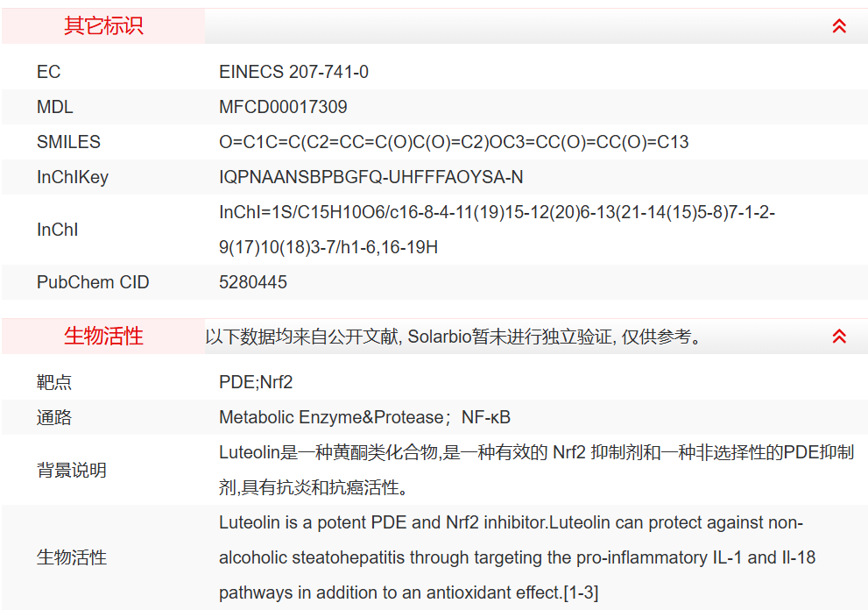Open PubChem CID 5280445
The width and height of the screenshot is (868, 610).
point(253,282)
